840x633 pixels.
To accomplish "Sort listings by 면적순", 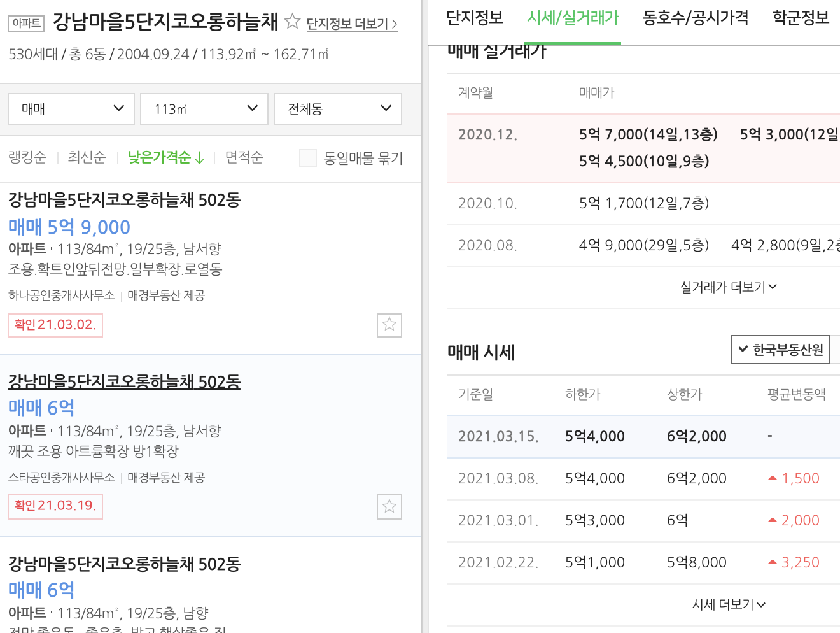I will [x=244, y=157].
